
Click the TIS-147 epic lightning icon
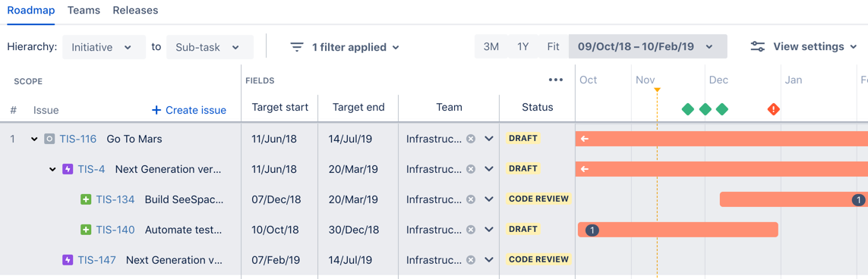[68, 259]
